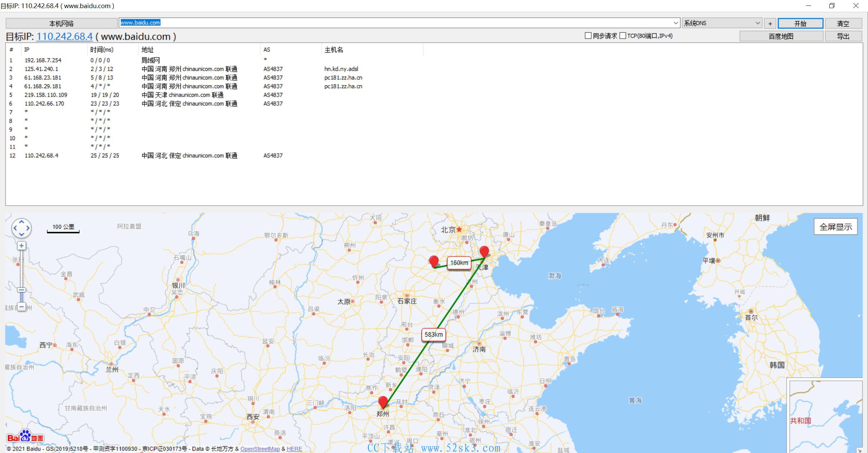Close the traceroute window
868x453 pixels.
pos(856,6)
